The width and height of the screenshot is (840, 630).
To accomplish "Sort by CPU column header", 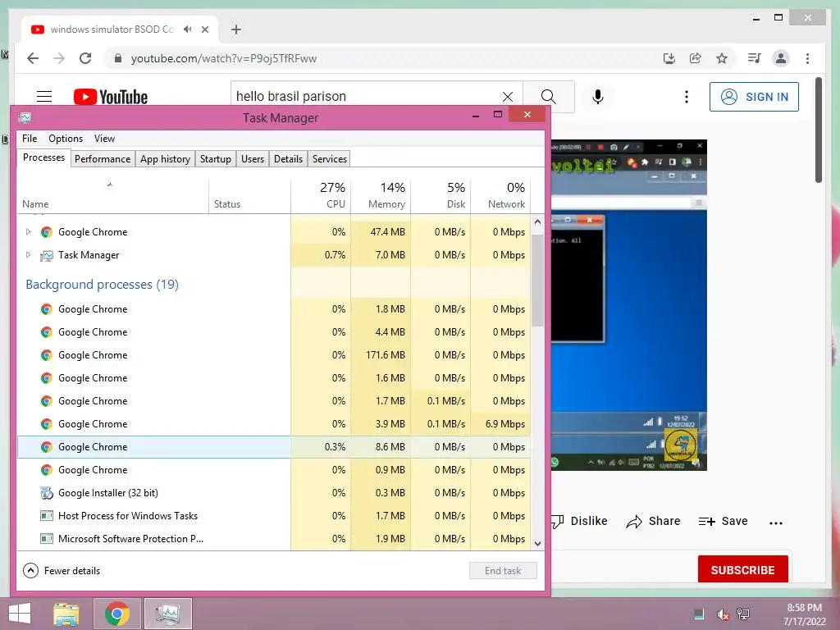I will (x=321, y=195).
